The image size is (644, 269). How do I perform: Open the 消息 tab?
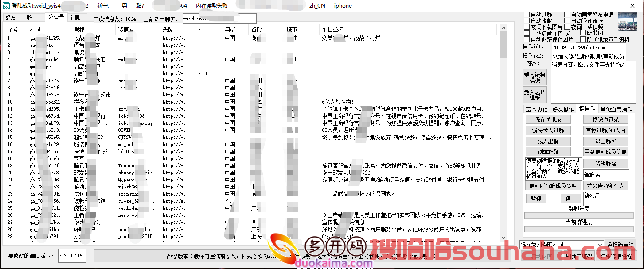point(75,18)
